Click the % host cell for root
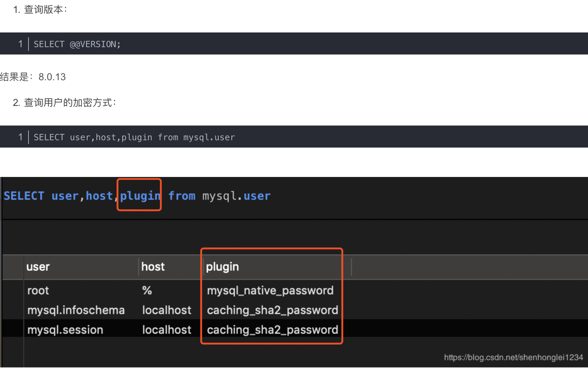 click(x=147, y=290)
